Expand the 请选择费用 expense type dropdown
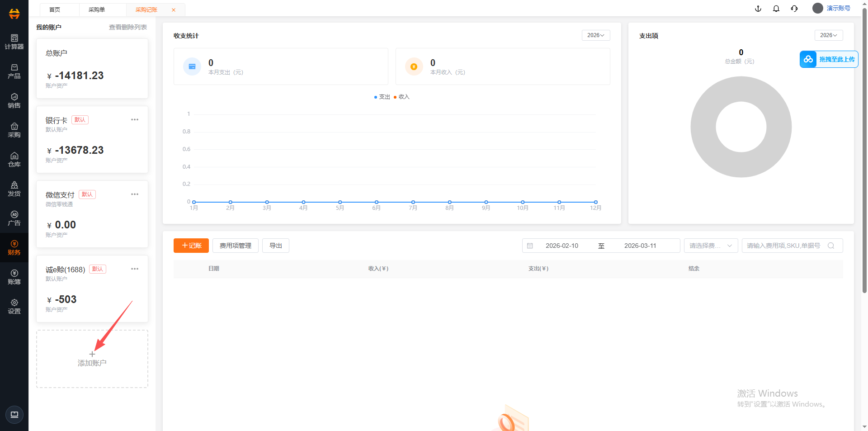The height and width of the screenshot is (431, 868). (x=710, y=246)
